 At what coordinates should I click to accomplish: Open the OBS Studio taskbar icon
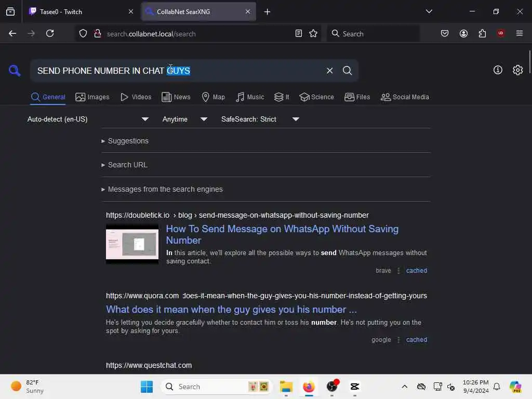click(x=332, y=387)
